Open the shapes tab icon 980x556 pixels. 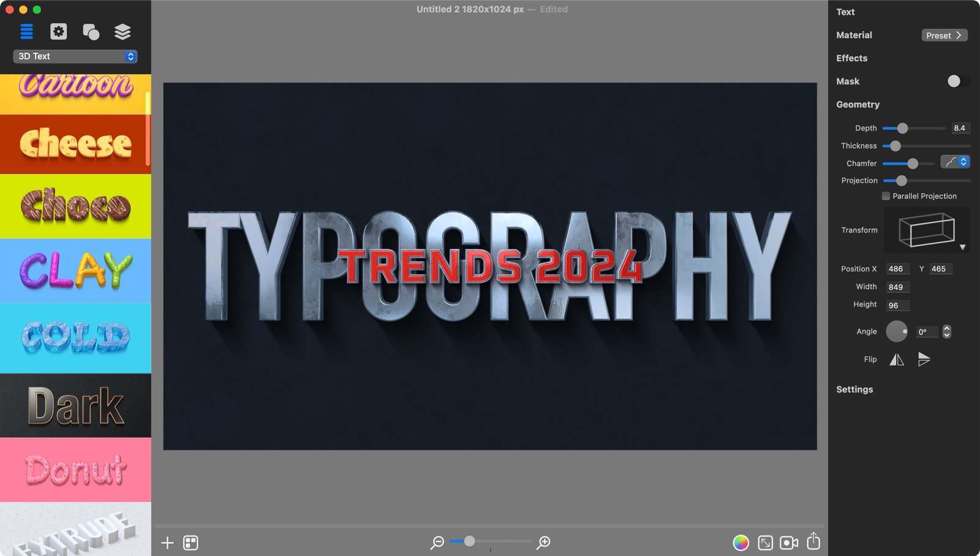pyautogui.click(x=91, y=32)
